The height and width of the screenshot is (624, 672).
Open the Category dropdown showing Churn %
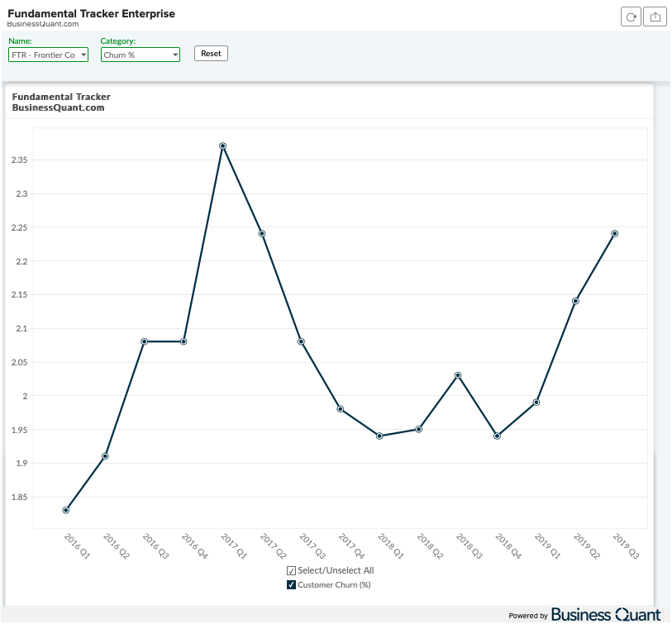[x=141, y=55]
